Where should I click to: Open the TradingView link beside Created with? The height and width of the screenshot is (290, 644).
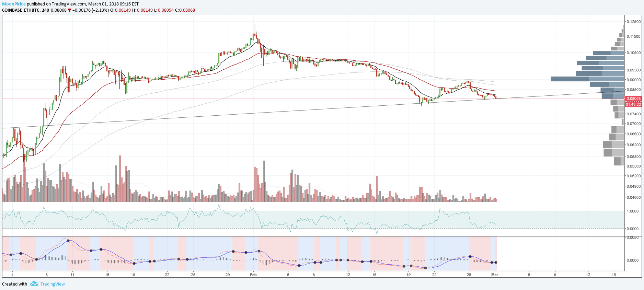tap(53, 284)
